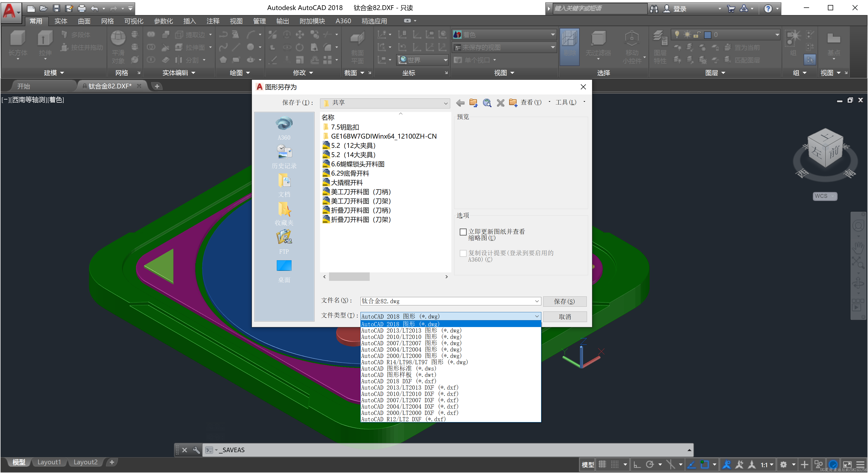Screen dimensions: 868x473
Task: Toggle polar tracking in status bar
Action: click(650, 465)
